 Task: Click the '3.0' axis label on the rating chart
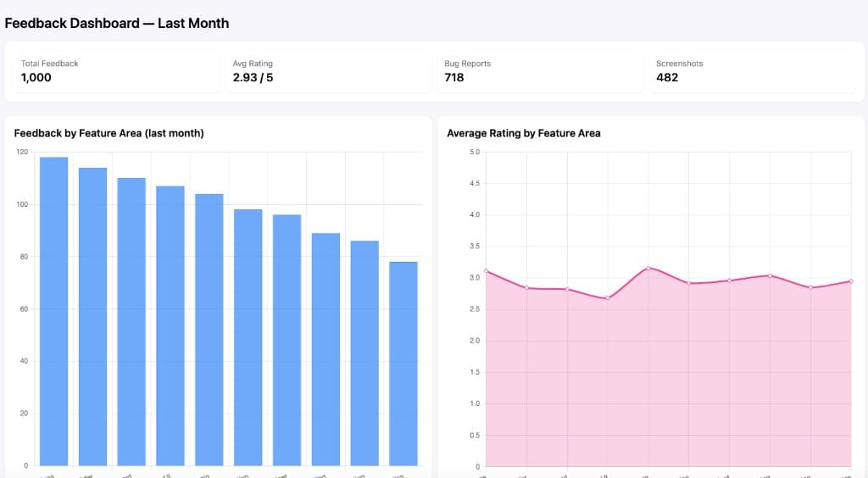(x=475, y=278)
